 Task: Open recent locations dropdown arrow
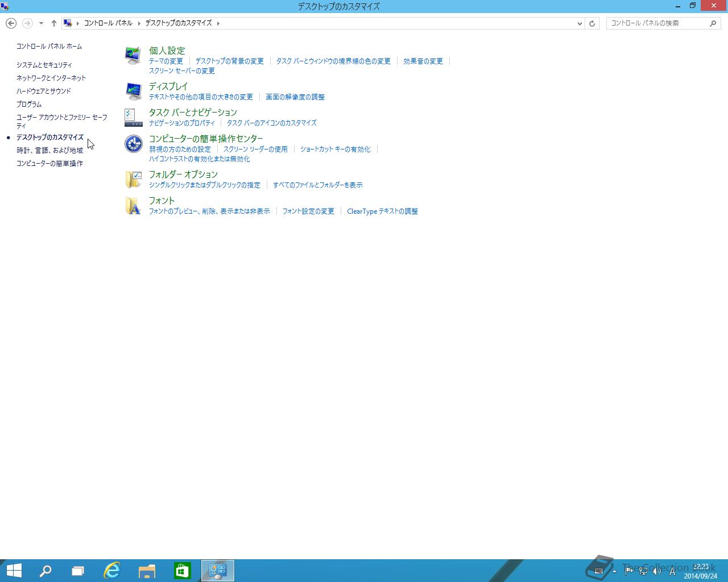41,23
